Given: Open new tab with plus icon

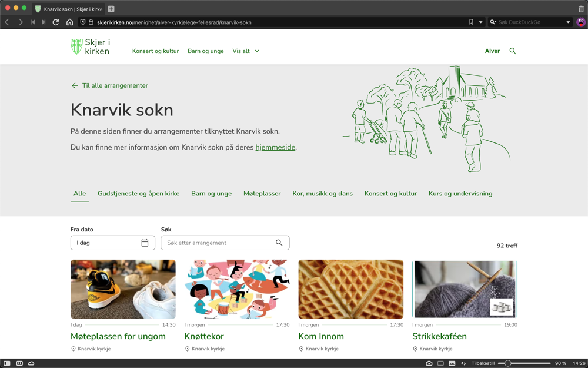Looking at the screenshot, I should point(111,9).
